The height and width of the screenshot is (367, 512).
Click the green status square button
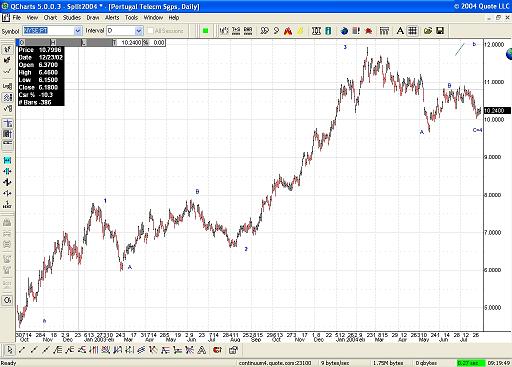(x=206, y=31)
